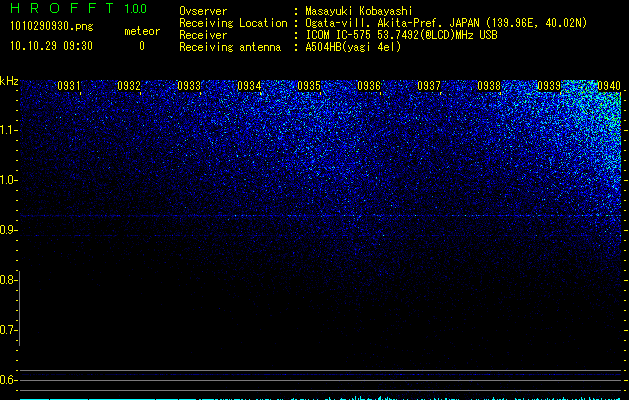The image size is (629, 400).
Task: Click the 1.0 frequency axis label
Action: point(7,180)
